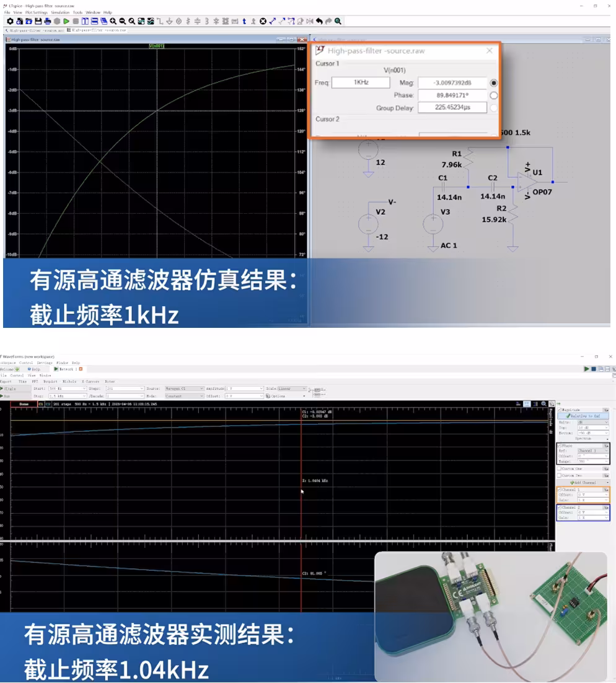
Task: Enable the Custom One checkbox
Action: pyautogui.click(x=559, y=469)
